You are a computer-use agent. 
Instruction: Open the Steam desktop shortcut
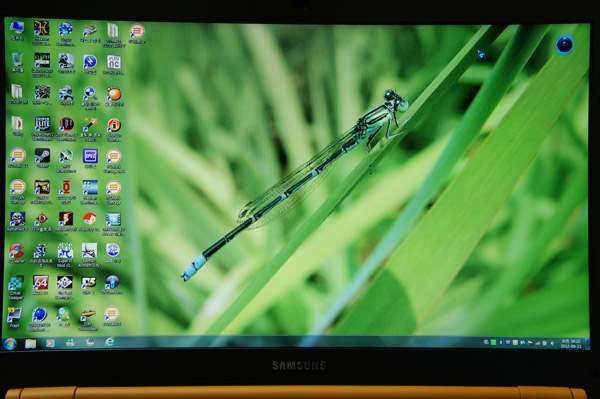point(42,158)
